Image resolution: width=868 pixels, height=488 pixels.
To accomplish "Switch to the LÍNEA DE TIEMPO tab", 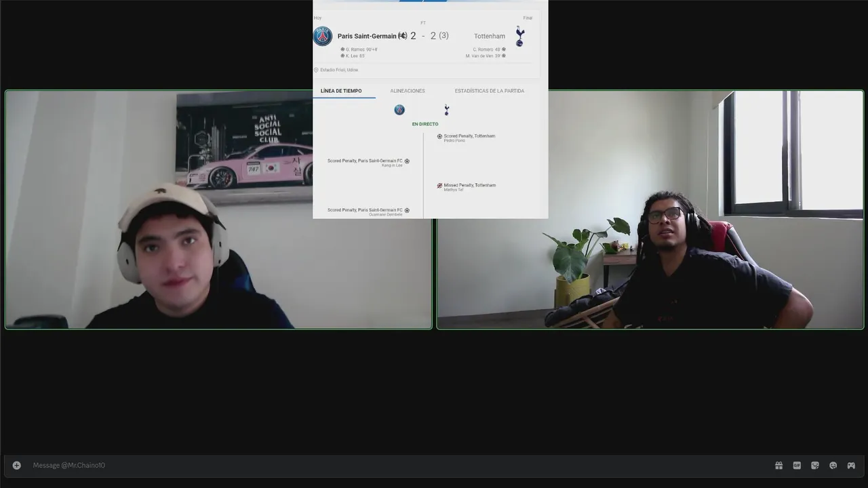I will pyautogui.click(x=341, y=91).
